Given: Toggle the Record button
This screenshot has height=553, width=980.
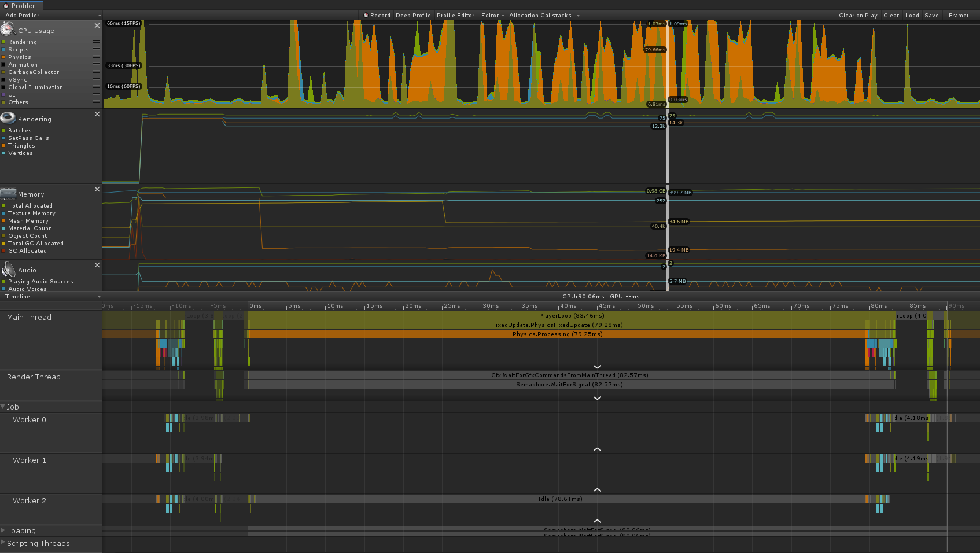Looking at the screenshot, I should tap(377, 16).
